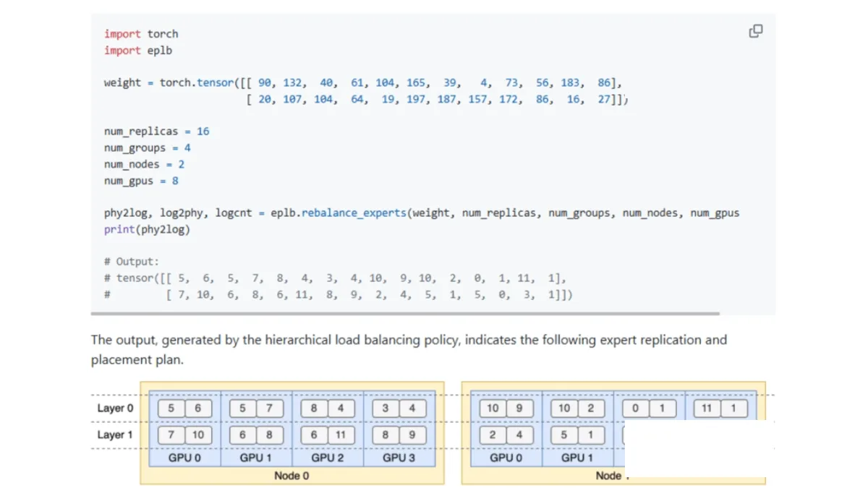Click "eplb.rebalance_experts" in the code
Image resolution: width=868 pixels, height=488 pixels.
pyautogui.click(x=339, y=213)
